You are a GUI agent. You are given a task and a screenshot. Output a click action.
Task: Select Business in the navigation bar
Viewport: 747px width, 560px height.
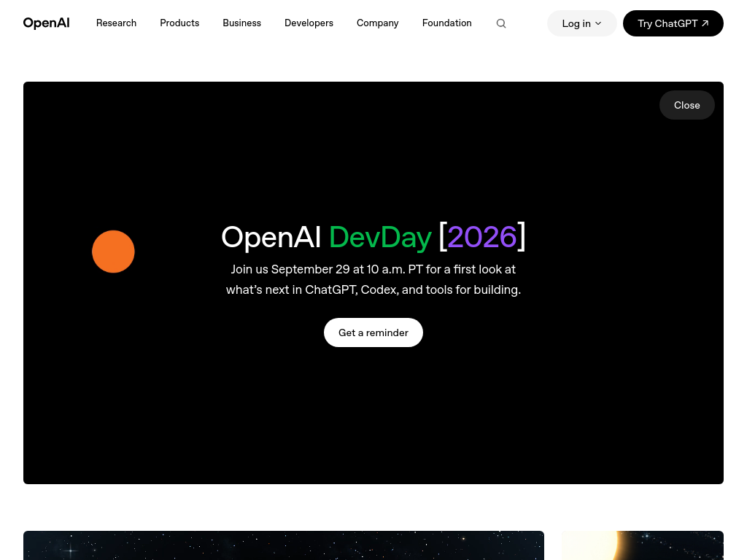[x=241, y=23]
